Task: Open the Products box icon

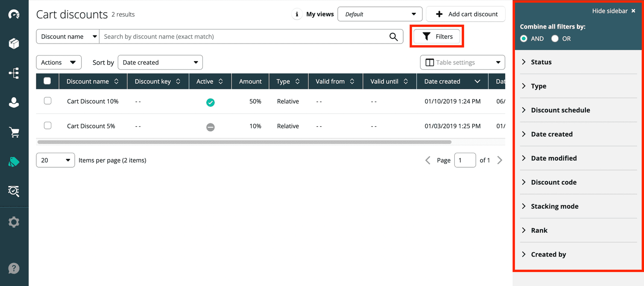Action: [x=14, y=44]
